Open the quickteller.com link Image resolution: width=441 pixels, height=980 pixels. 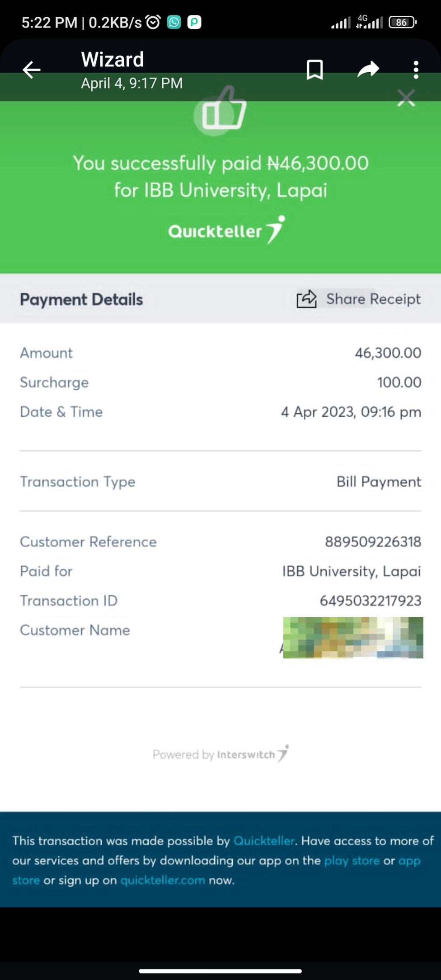pyautogui.click(x=163, y=881)
